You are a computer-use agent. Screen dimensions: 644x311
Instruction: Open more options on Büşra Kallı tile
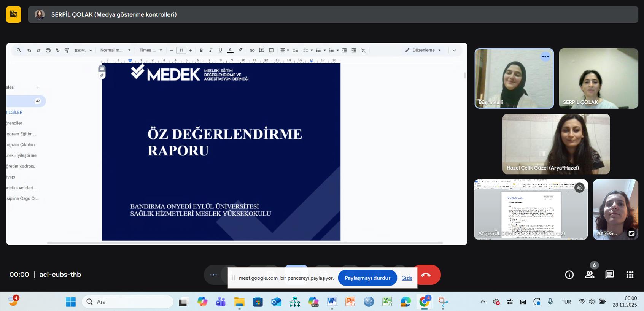(x=545, y=57)
